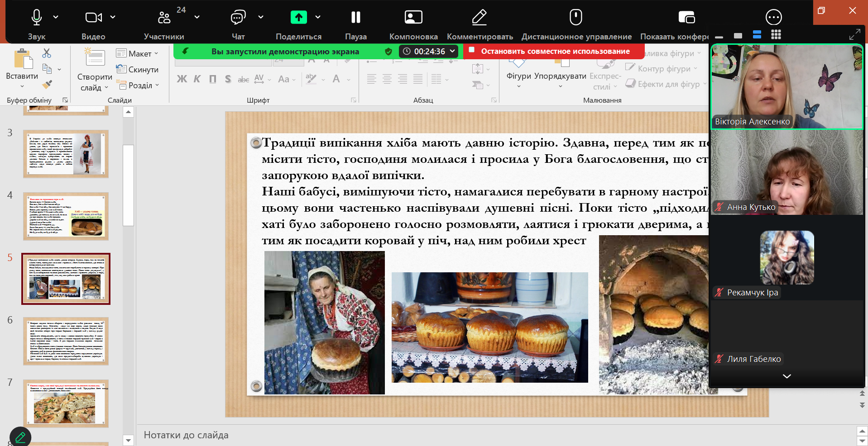The width and height of the screenshot is (868, 446).
Task: Open the Чат chat panel
Action: pos(238,18)
